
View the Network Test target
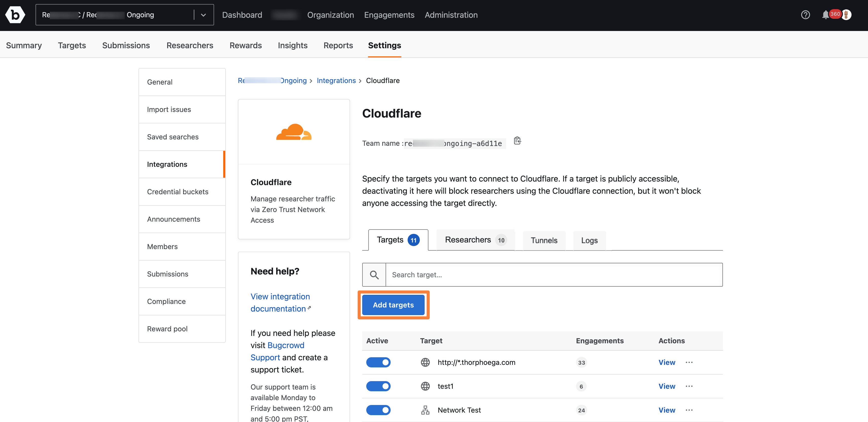[667, 410]
